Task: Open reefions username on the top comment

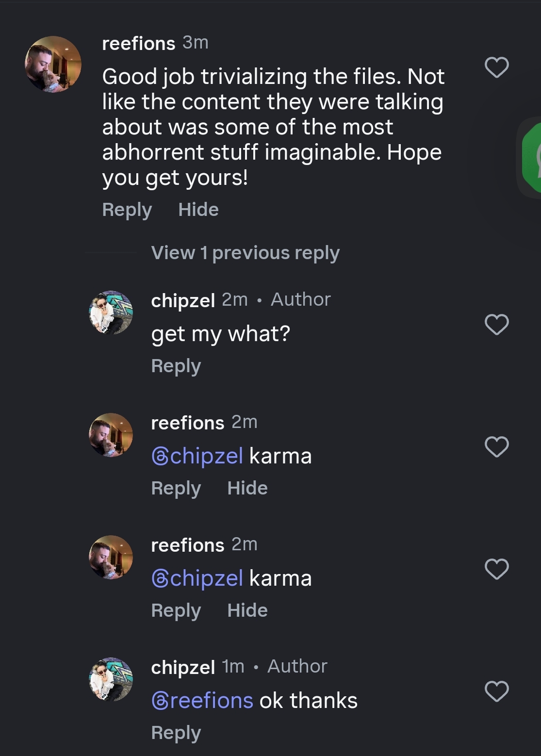Action: pyautogui.click(x=138, y=44)
